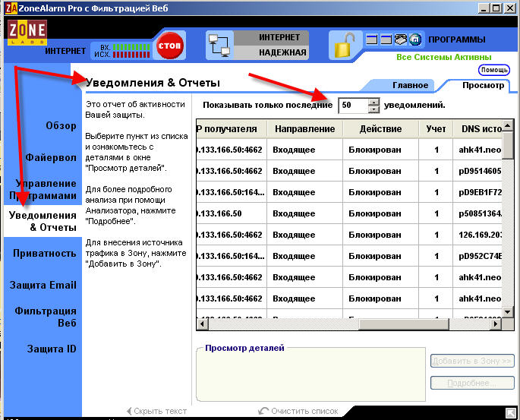Click the horizontal scrollbar right arrow
Image resolution: width=520 pixels, height=420 pixels.
point(496,324)
